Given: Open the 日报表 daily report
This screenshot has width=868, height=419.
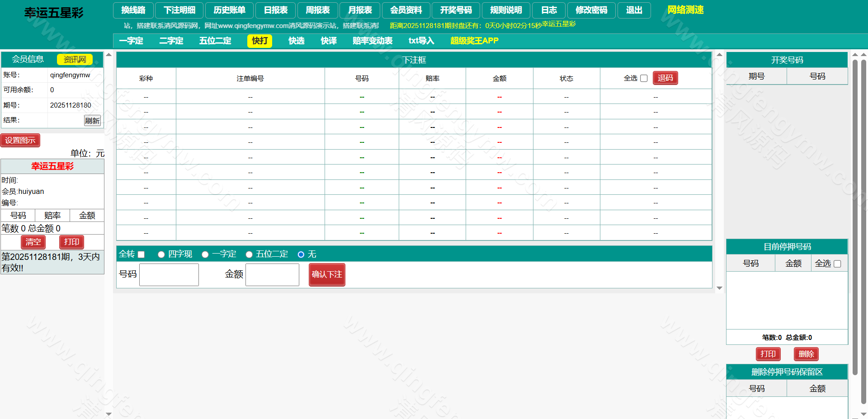Looking at the screenshot, I should pyautogui.click(x=276, y=10).
